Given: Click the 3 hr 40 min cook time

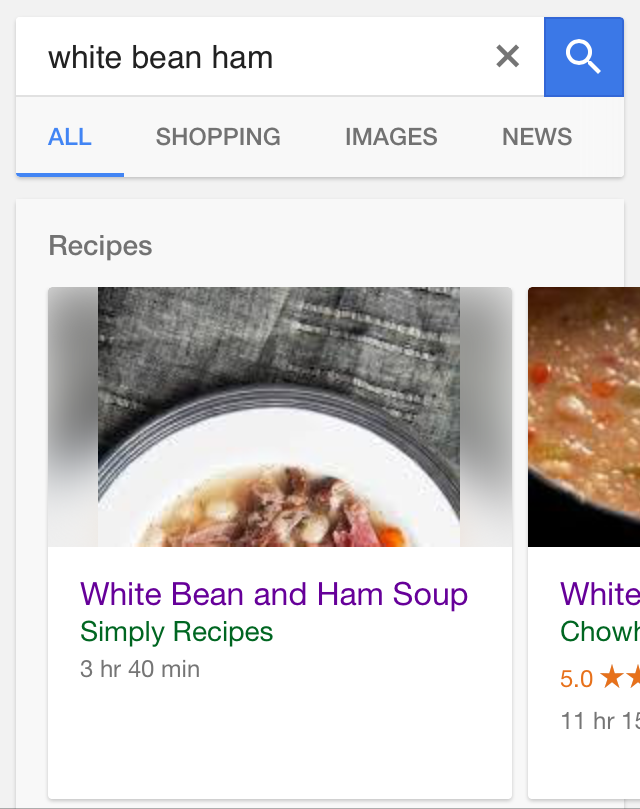Looking at the screenshot, I should pos(140,669).
